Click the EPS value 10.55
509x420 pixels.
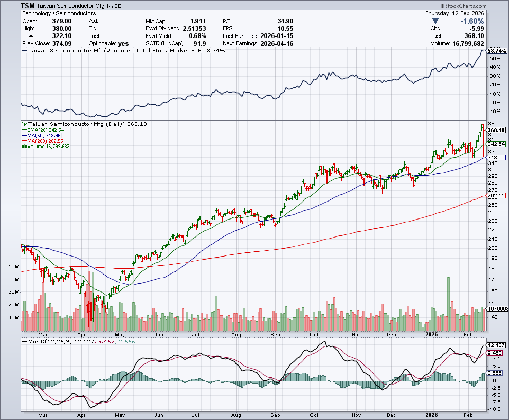285,29
